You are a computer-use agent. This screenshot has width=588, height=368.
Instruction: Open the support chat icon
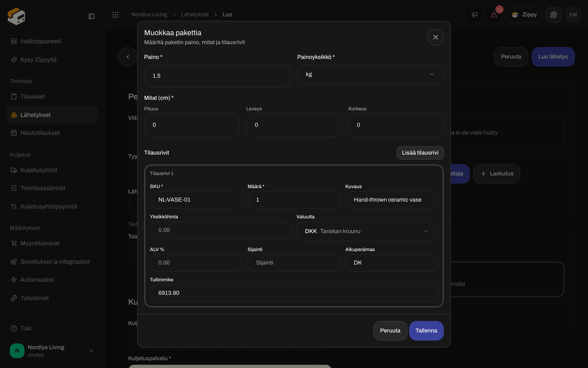[553, 15]
